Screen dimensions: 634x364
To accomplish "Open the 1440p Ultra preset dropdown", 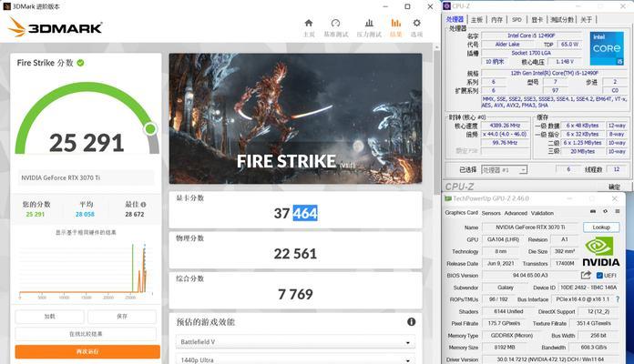I will (x=295, y=359).
